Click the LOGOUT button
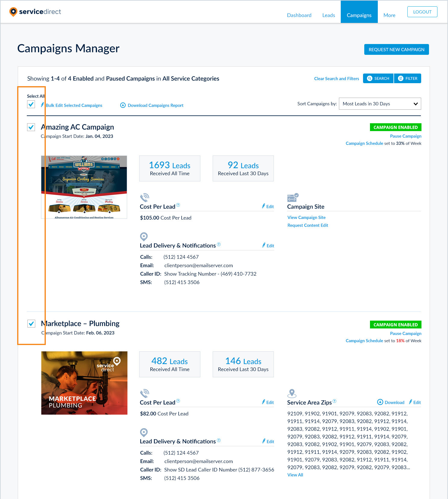The image size is (448, 499). 422,12
